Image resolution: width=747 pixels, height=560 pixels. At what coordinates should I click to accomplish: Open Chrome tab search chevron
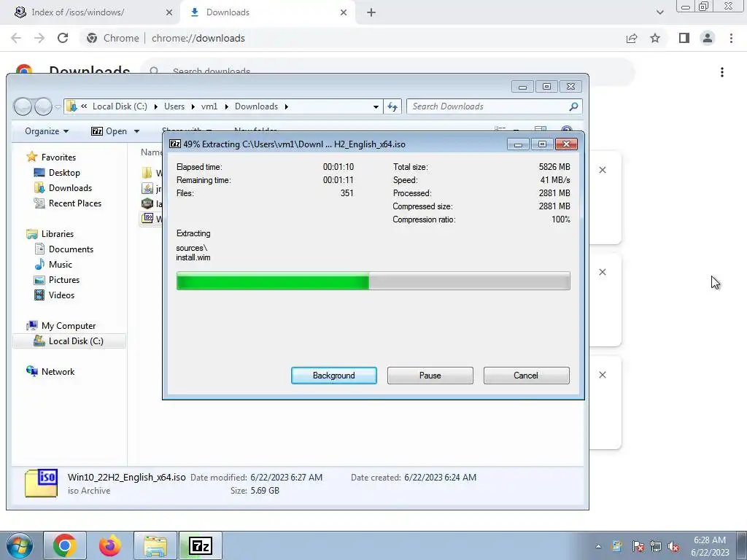pos(659,12)
